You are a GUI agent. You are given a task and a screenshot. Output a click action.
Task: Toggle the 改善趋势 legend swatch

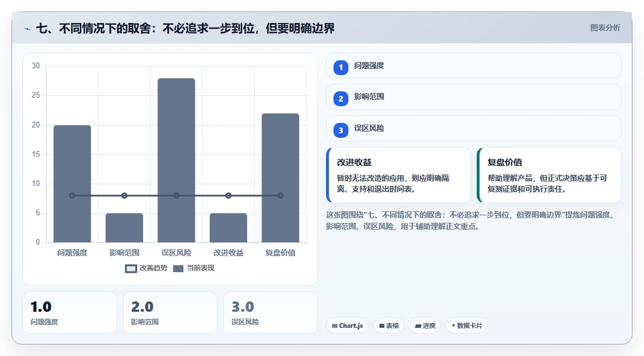pos(131,269)
